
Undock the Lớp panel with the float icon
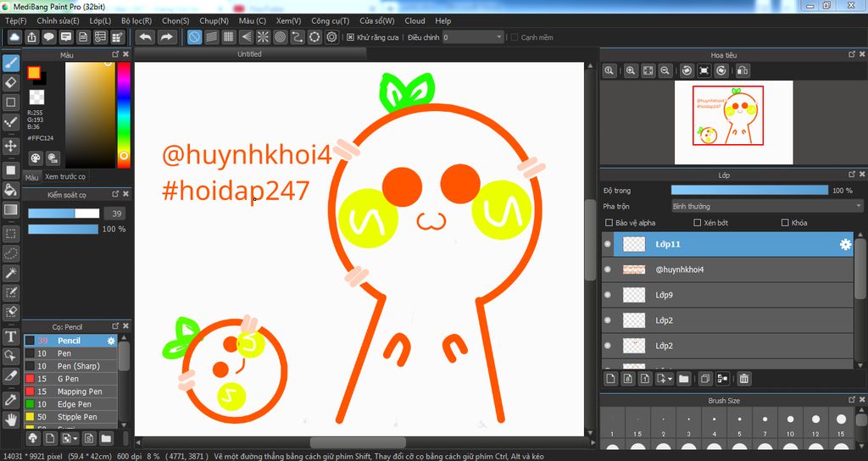851,175
